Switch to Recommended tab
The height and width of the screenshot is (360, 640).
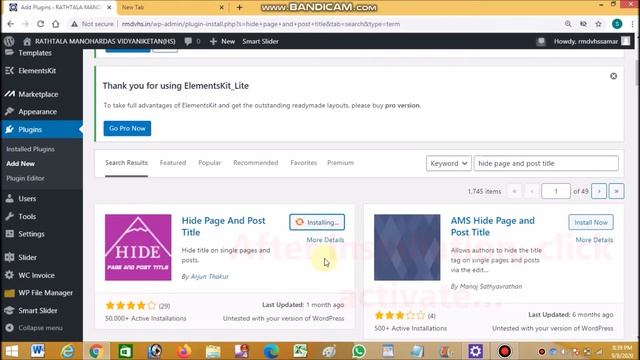pos(256,163)
